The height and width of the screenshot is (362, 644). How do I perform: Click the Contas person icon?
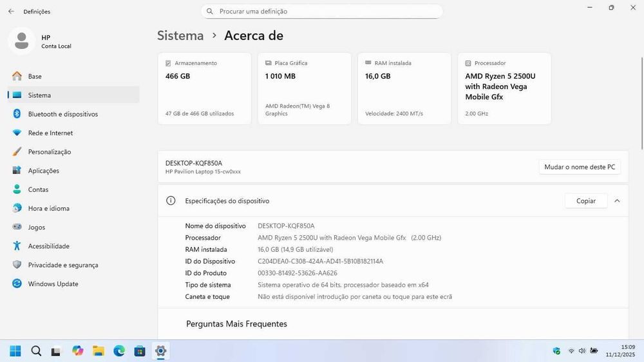pyautogui.click(x=17, y=189)
